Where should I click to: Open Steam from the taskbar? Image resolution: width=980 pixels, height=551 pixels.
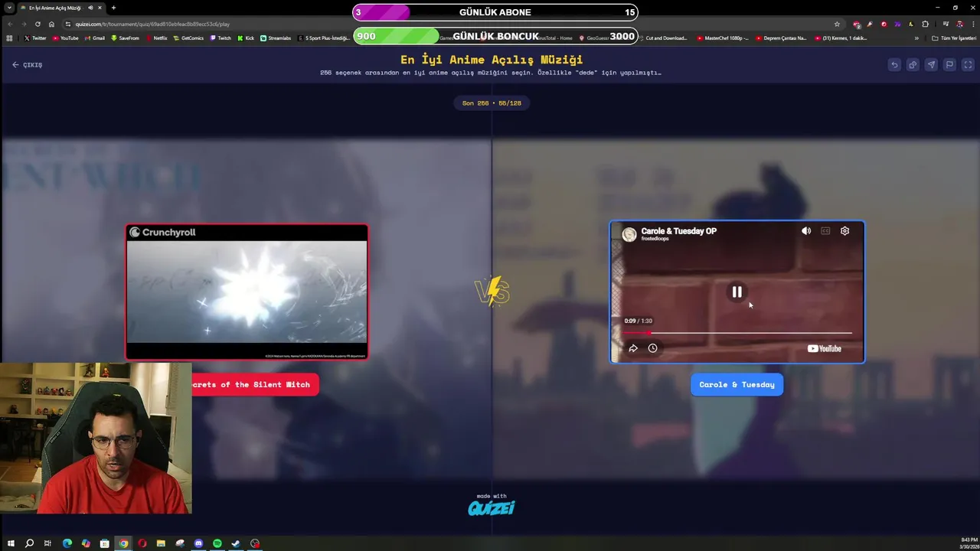coord(236,543)
